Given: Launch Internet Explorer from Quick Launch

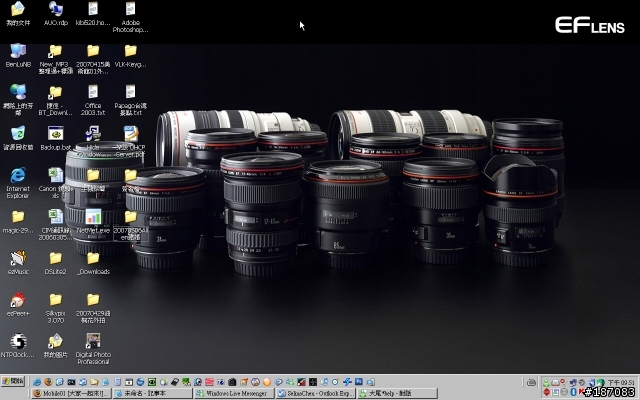Looking at the screenshot, I should [x=37, y=382].
